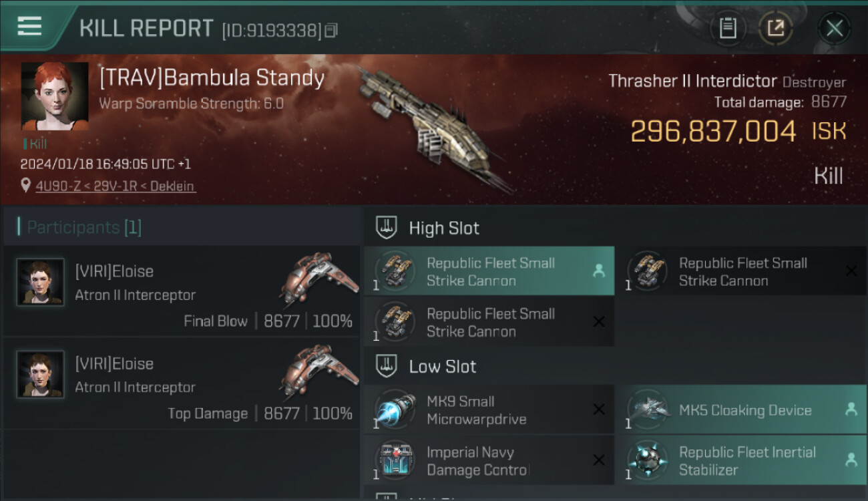The image size is (868, 501).
Task: Collapse the High Slot section
Action: point(387,228)
